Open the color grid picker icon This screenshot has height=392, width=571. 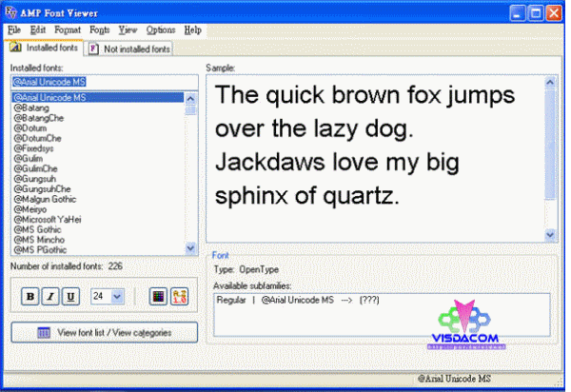pyautogui.click(x=160, y=297)
